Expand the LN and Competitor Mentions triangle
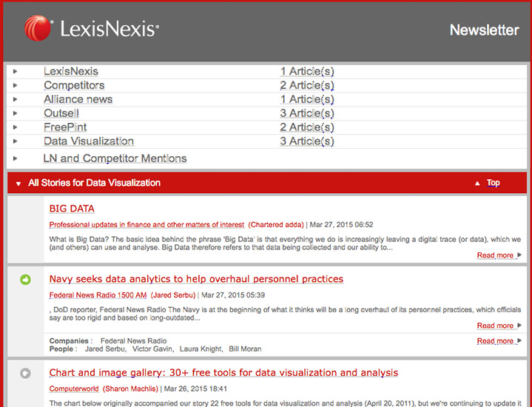 coord(15,158)
